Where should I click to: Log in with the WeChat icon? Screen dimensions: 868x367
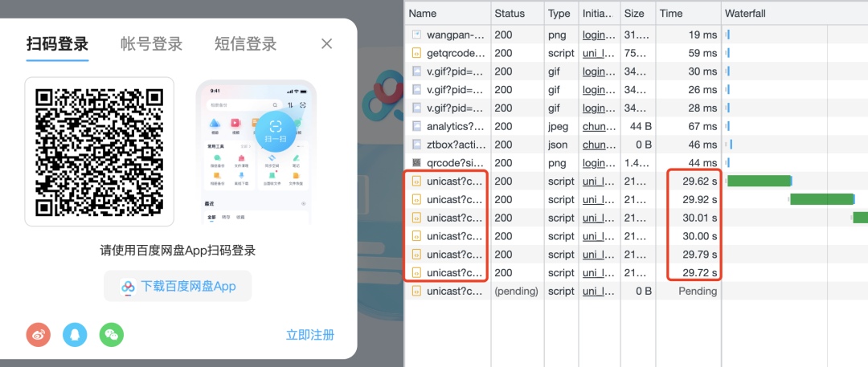[x=112, y=335]
